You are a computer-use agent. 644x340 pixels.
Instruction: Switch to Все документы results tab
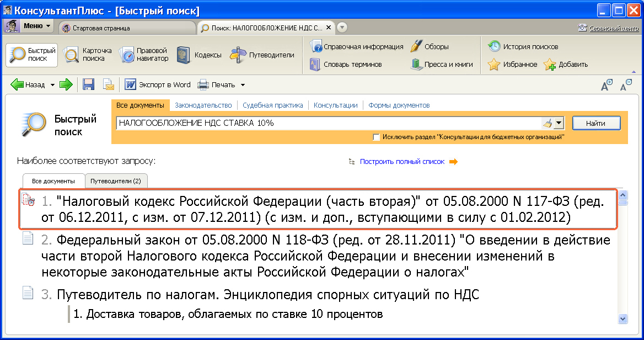pos(53,181)
